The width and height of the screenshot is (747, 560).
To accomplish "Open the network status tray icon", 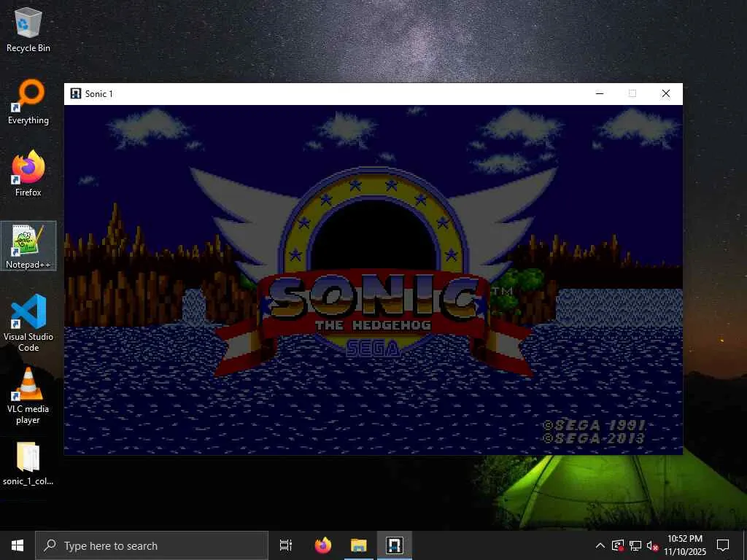I will [x=635, y=545].
